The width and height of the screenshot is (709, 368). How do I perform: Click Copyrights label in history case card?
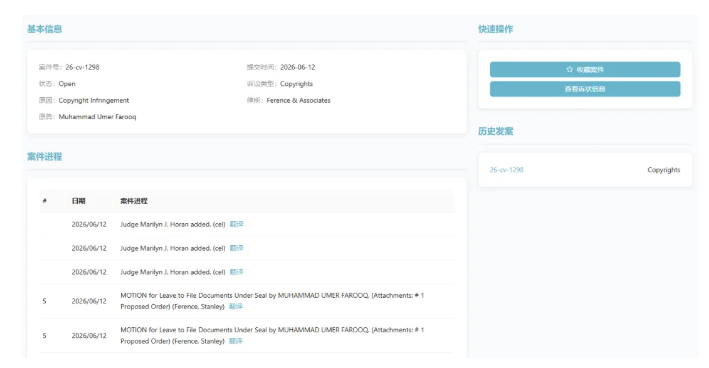tap(663, 170)
